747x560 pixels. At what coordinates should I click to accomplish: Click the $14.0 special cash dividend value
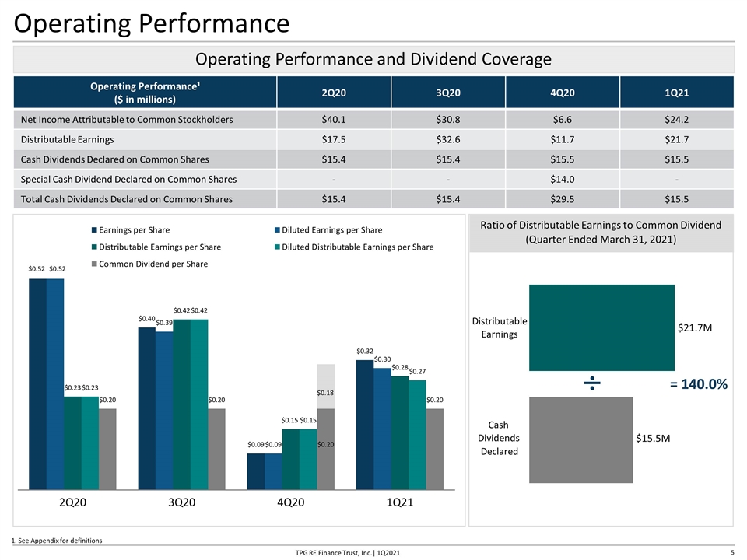(562, 180)
